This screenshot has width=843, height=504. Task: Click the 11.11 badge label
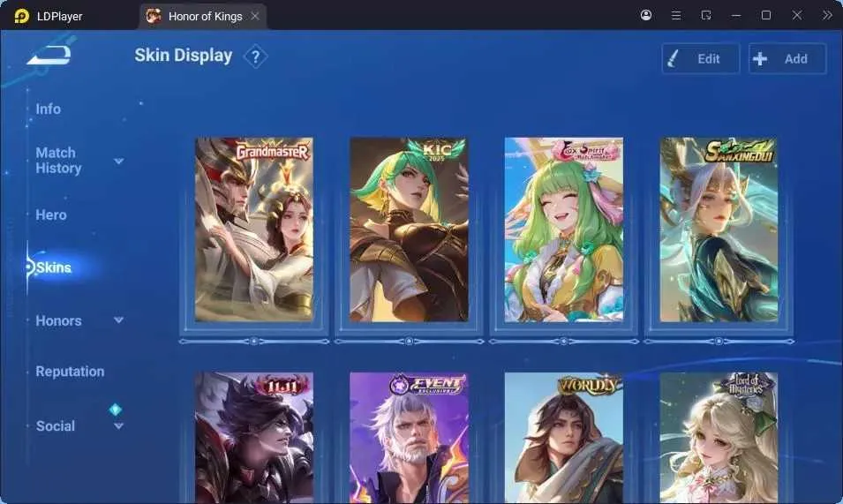[282, 385]
